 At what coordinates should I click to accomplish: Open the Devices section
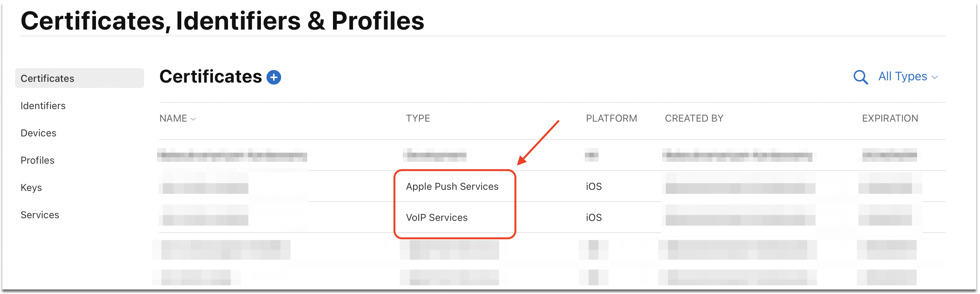tap(38, 133)
